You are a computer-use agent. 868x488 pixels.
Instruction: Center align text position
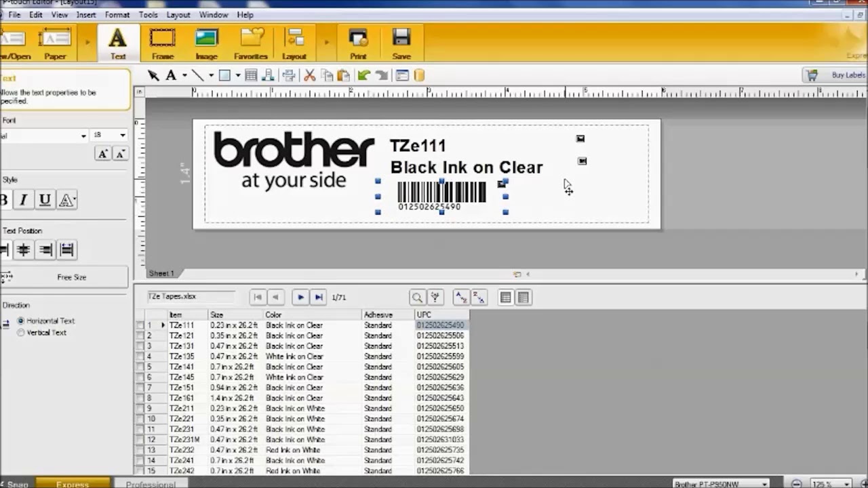point(23,250)
